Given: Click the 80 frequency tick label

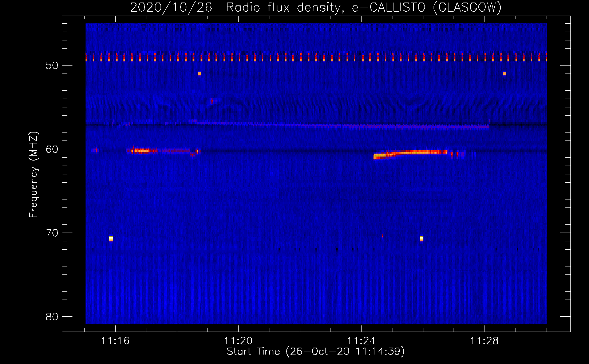Looking at the screenshot, I should [x=52, y=317].
